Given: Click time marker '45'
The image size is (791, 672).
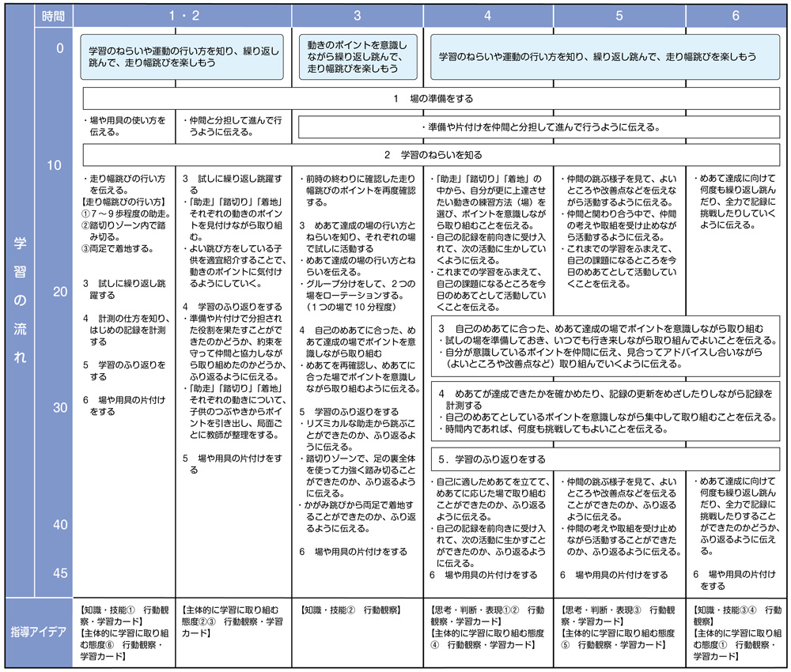Looking at the screenshot, I should (x=60, y=573).
